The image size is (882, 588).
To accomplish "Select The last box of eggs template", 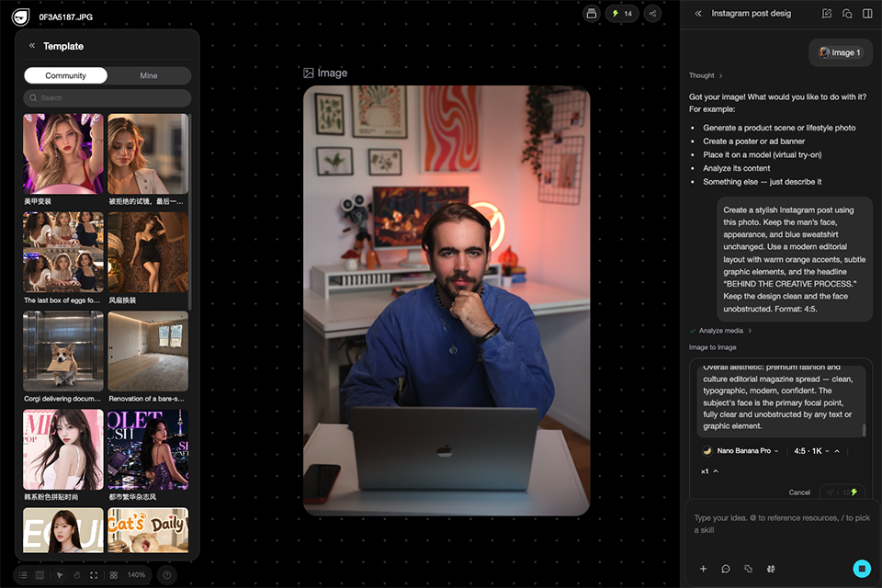I will [x=63, y=252].
